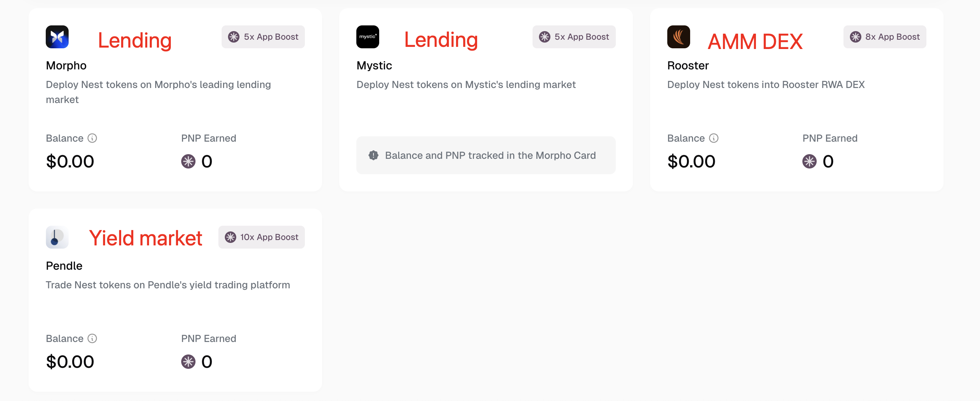Open the Mystic card title
The image size is (980, 401).
[x=374, y=65]
